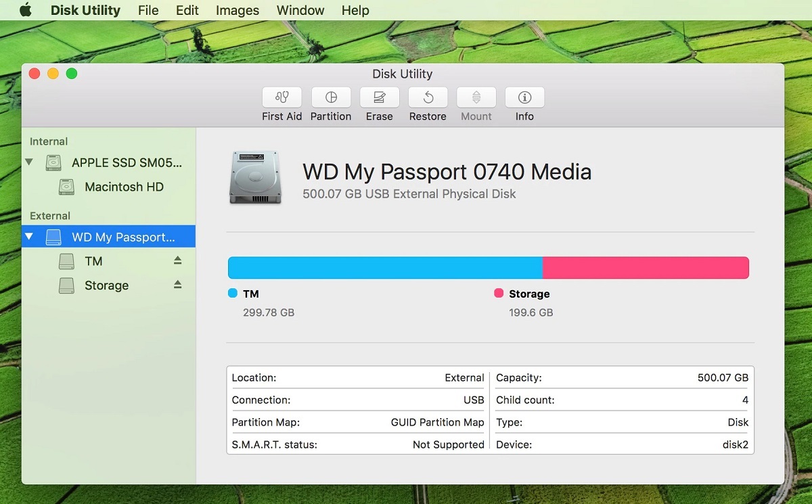Collapse the WD My Passport tree
Image resolution: width=812 pixels, height=504 pixels.
(28, 236)
